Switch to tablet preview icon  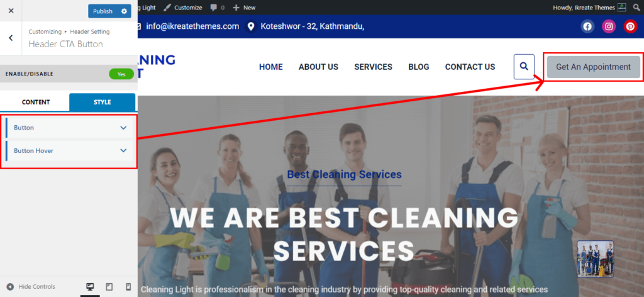tap(109, 287)
